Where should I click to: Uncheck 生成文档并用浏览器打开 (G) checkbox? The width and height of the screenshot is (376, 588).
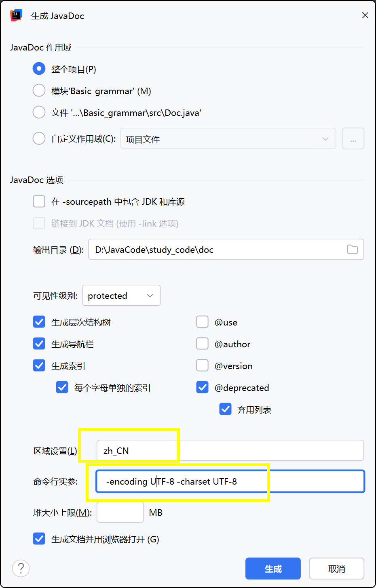pyautogui.click(x=39, y=539)
